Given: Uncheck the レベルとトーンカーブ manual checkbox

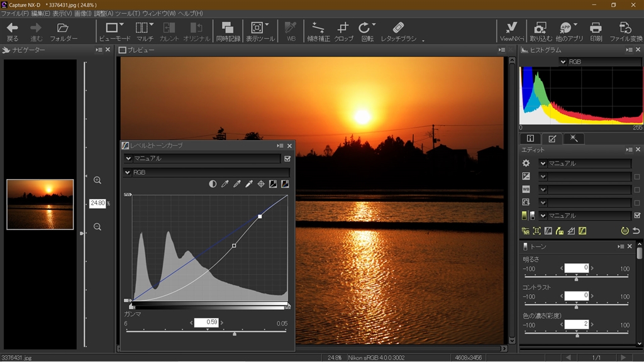Looking at the screenshot, I should [x=287, y=159].
